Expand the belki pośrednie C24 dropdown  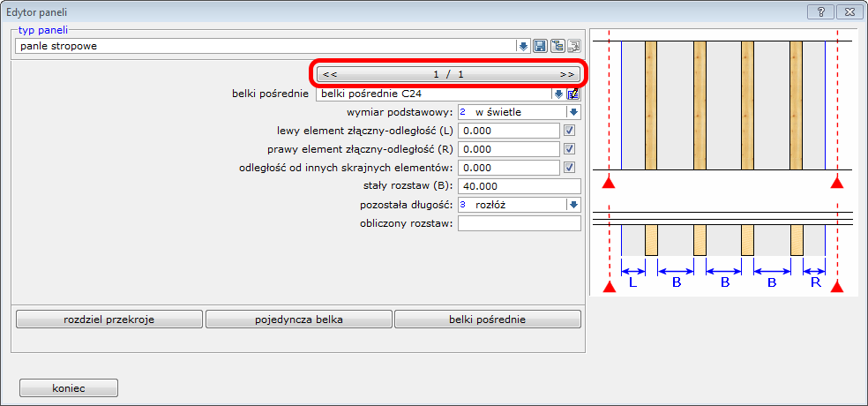(558, 94)
